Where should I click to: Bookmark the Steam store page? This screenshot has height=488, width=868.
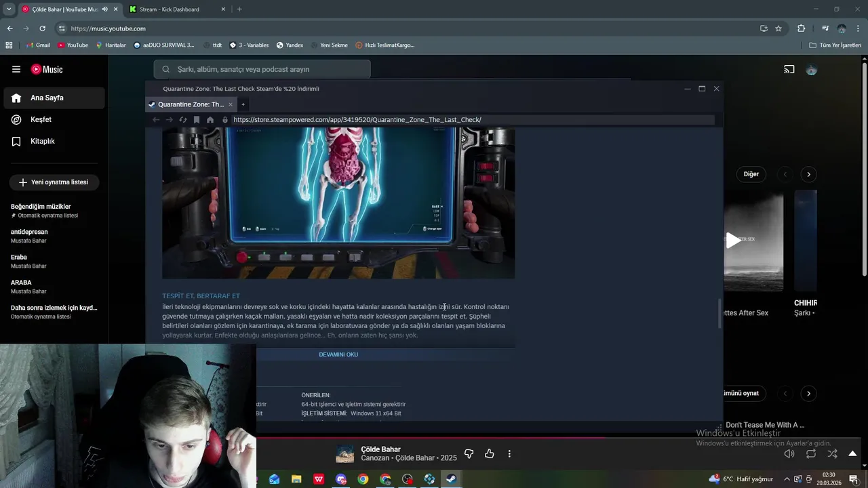tap(197, 119)
